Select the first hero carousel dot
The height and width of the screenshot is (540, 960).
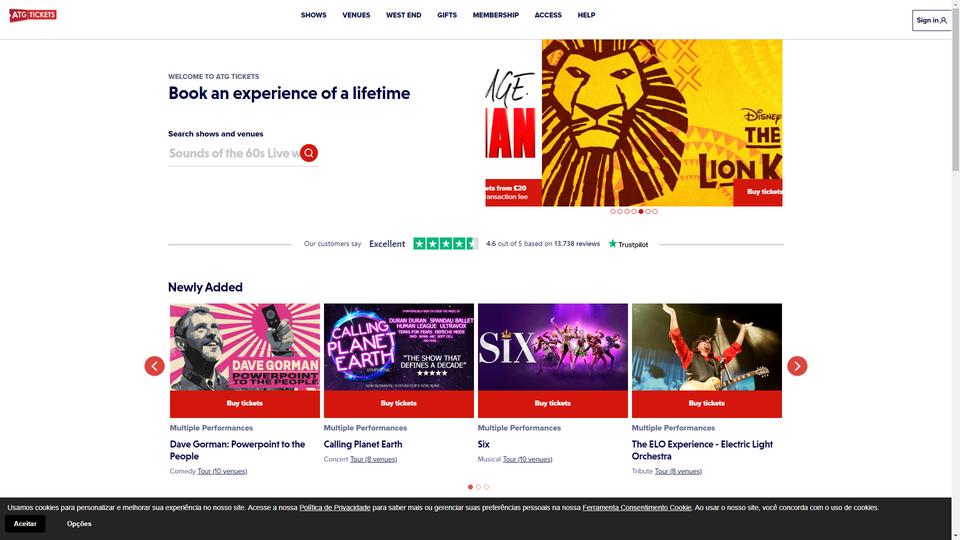click(613, 211)
